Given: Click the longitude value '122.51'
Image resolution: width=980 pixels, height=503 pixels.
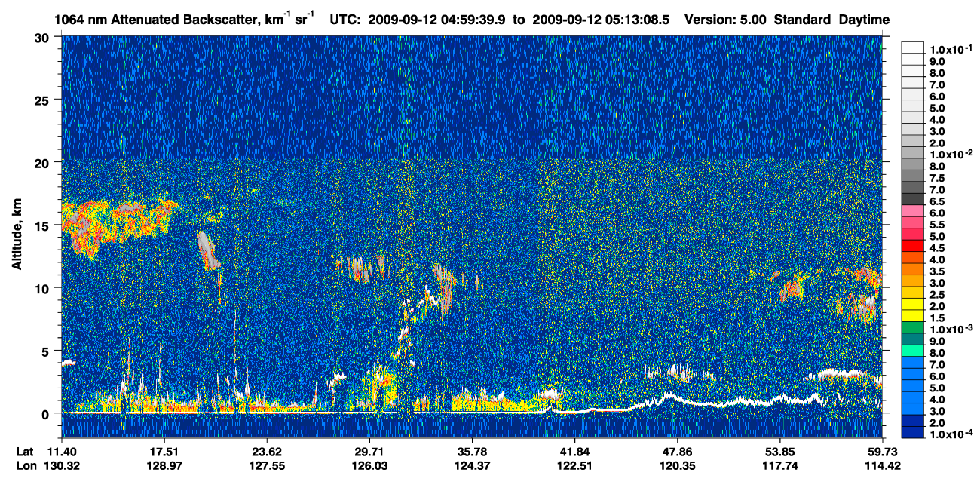Looking at the screenshot, I should [x=574, y=465].
